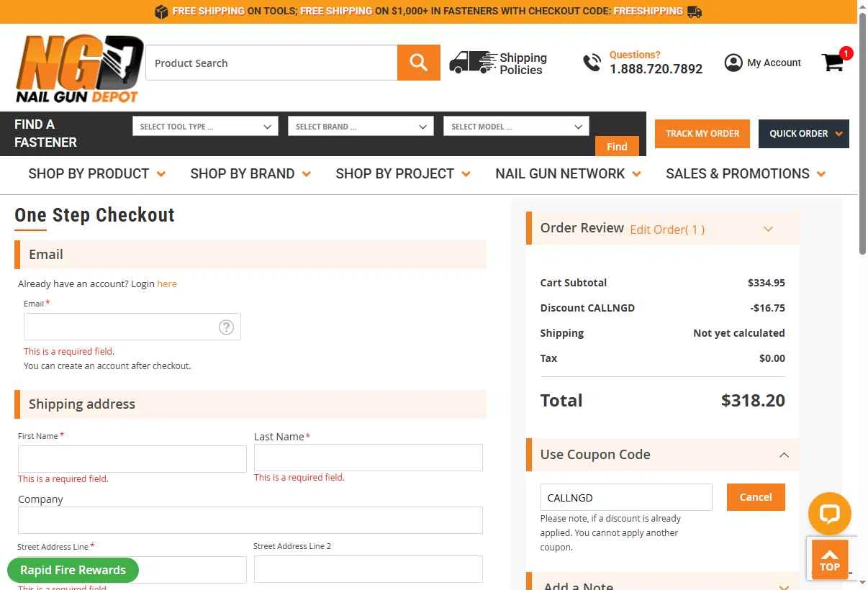Click the orange search magnifier button
Image resolution: width=868 pixels, height=590 pixels.
tap(419, 63)
